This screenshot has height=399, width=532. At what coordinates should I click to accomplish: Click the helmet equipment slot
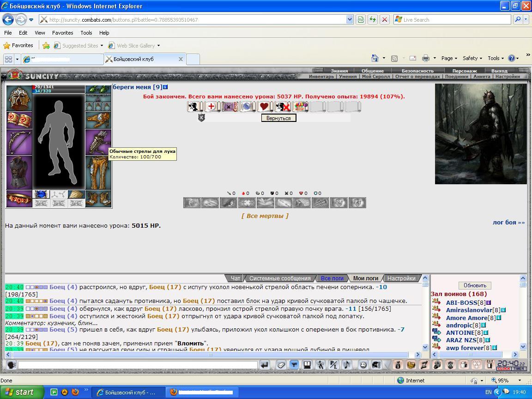[x=19, y=98]
